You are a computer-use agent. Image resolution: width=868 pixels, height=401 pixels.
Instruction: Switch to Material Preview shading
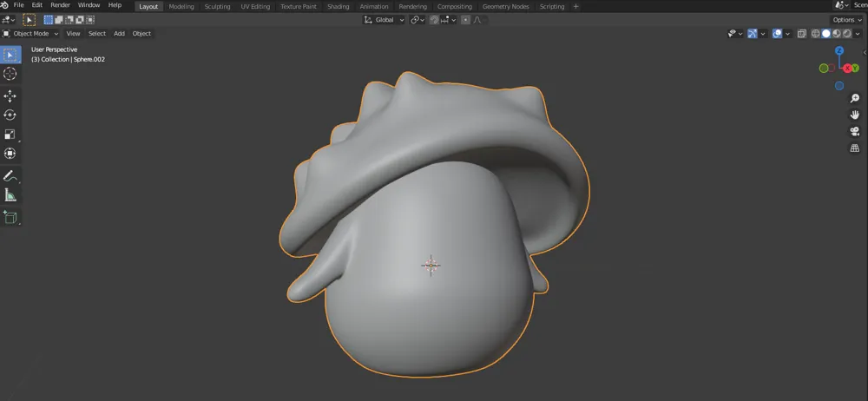(837, 34)
